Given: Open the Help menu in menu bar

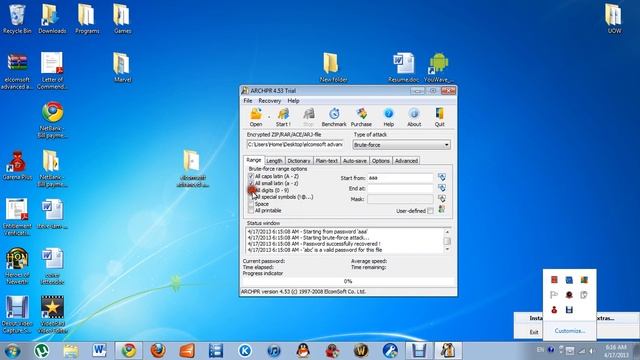Looking at the screenshot, I should 293,100.
